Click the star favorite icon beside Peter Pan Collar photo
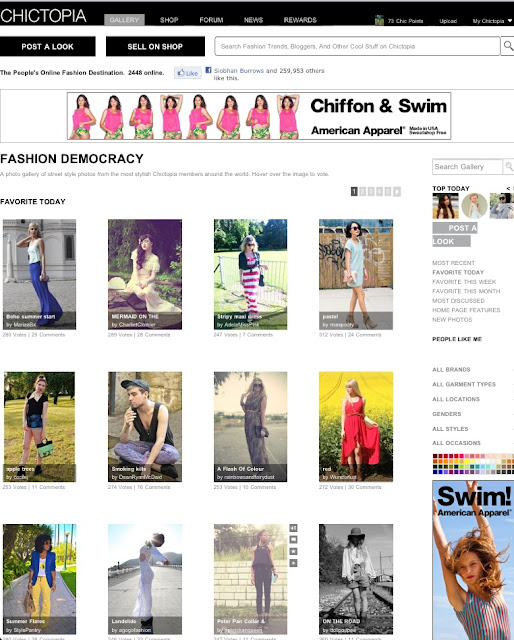This screenshot has height=640, width=514. pos(293,551)
